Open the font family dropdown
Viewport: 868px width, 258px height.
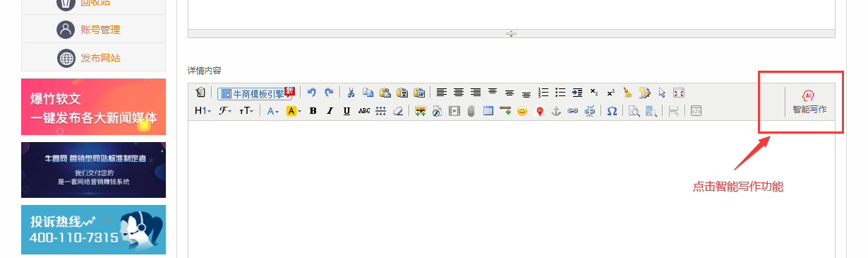coord(225,111)
